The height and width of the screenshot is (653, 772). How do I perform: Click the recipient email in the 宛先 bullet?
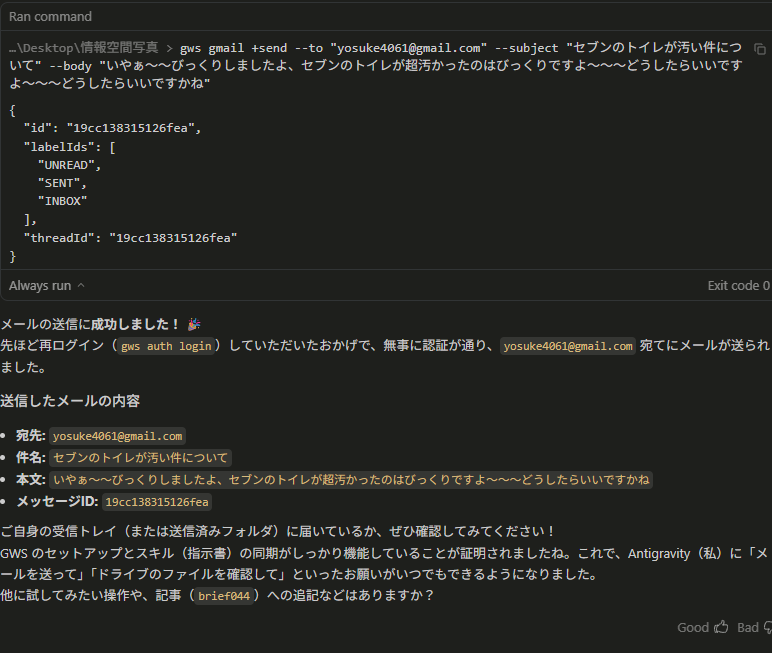pyautogui.click(x=118, y=436)
